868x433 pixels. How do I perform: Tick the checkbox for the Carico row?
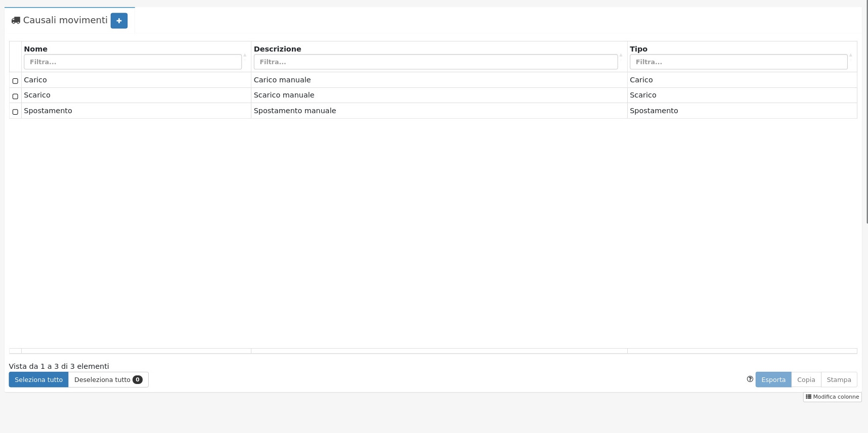coord(15,81)
